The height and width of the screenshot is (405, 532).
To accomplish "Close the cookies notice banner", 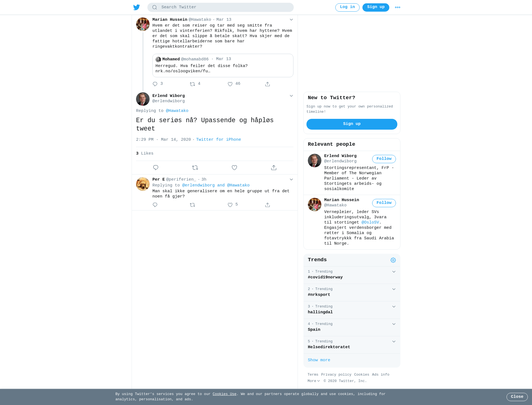I will [517, 397].
